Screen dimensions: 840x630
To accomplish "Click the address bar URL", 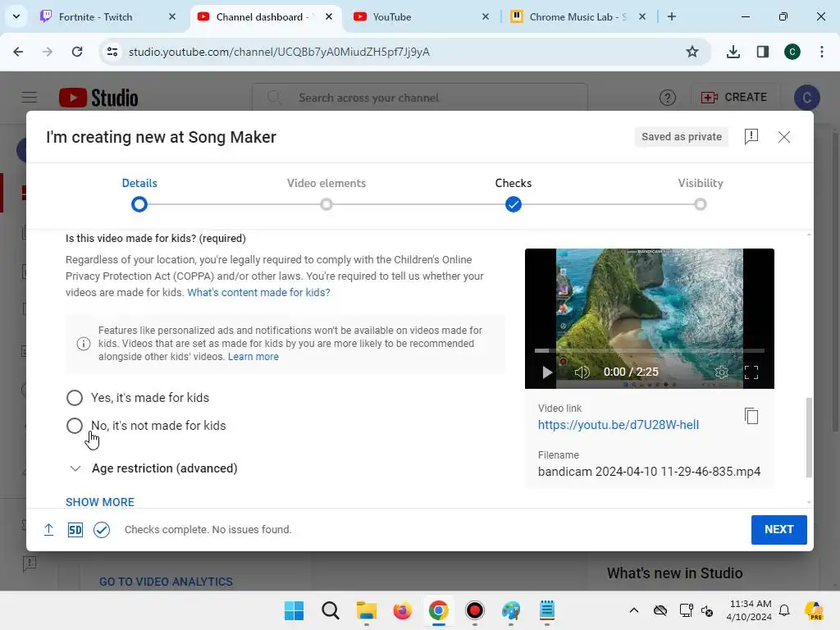I will pos(279,52).
